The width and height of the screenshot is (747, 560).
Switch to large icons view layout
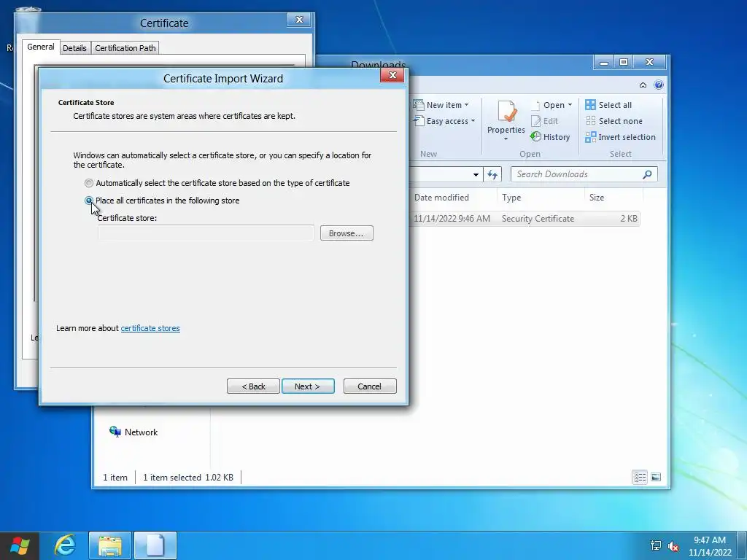point(656,477)
